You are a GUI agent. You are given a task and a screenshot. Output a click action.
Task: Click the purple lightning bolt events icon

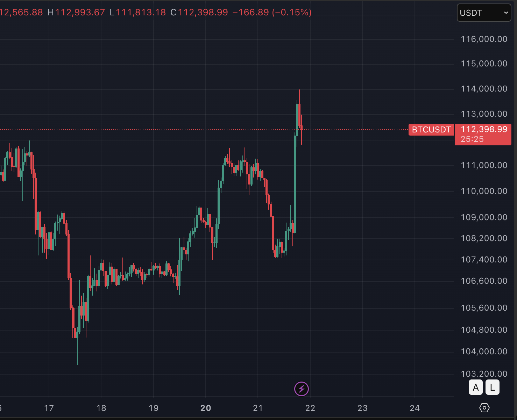302,389
